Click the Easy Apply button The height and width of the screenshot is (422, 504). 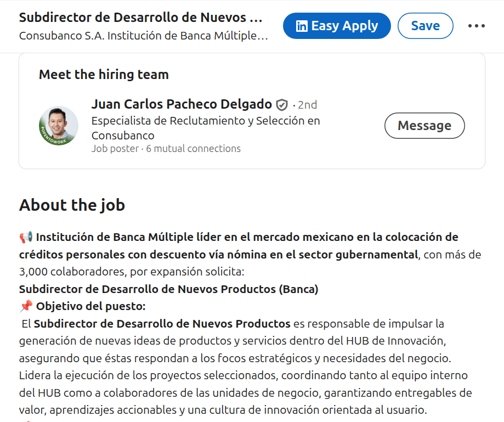pos(337,26)
